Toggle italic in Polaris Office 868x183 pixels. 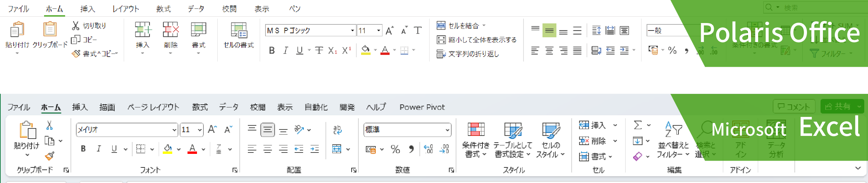pos(285,50)
